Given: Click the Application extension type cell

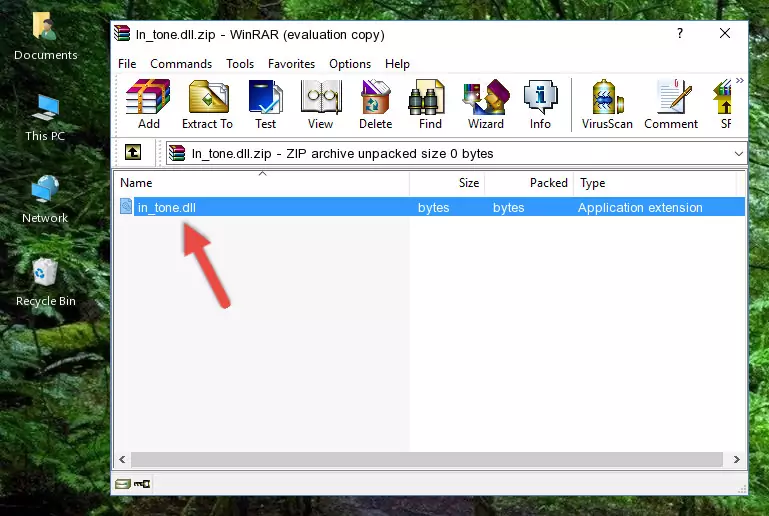Looking at the screenshot, I should pyautogui.click(x=640, y=207).
